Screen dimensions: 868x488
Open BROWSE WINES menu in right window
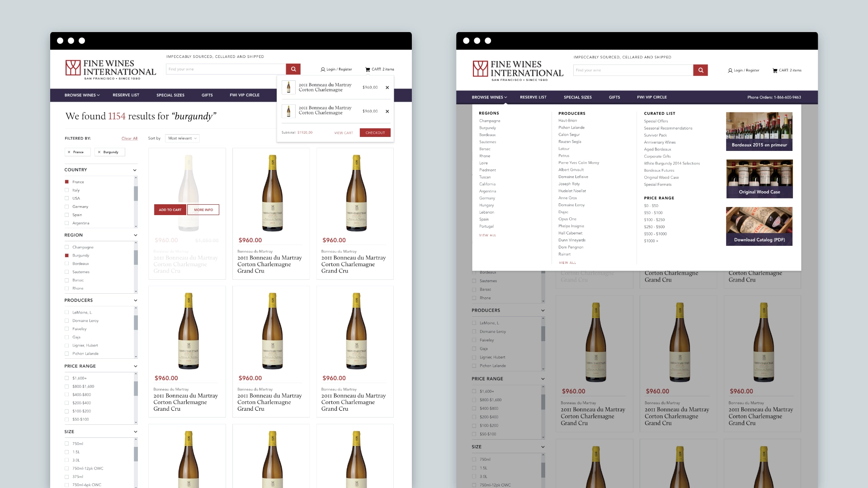click(x=489, y=97)
